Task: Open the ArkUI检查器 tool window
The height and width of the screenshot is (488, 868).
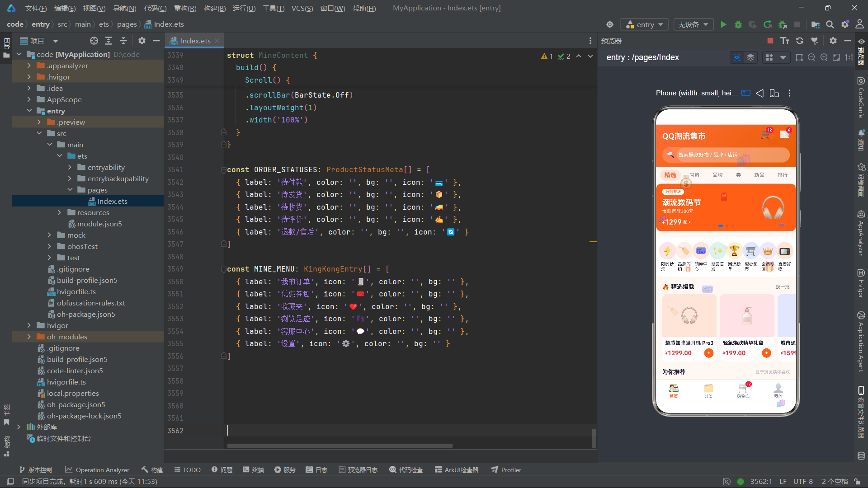Action: point(457,470)
